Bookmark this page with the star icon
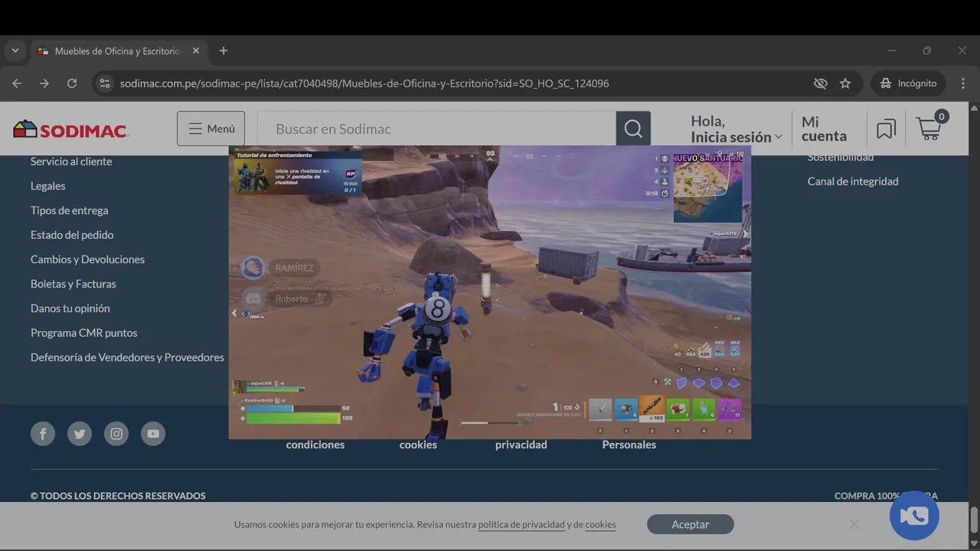This screenshot has height=551, width=980. 845,83
